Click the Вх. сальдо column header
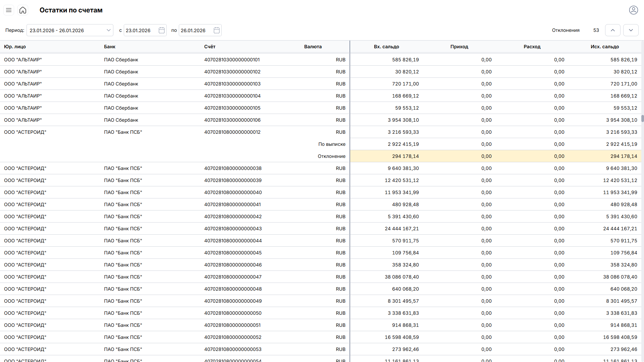This screenshot has height=362, width=644. click(386, 47)
